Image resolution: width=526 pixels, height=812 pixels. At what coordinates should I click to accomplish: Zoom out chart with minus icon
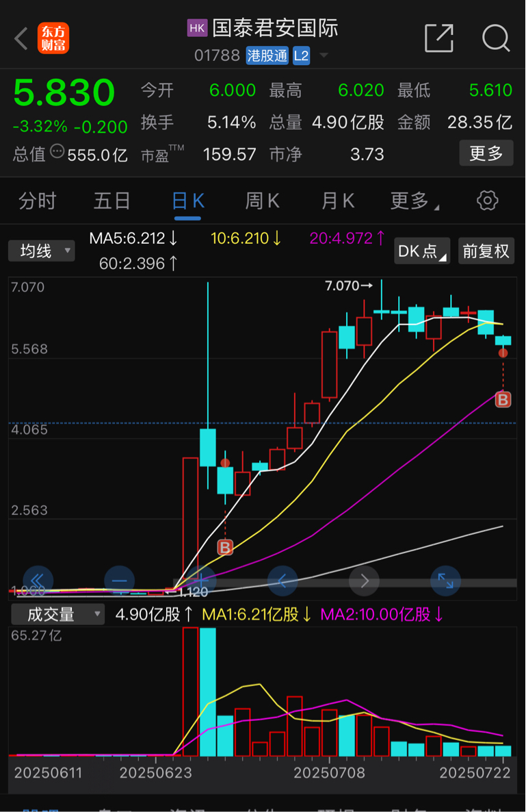pyautogui.click(x=120, y=581)
